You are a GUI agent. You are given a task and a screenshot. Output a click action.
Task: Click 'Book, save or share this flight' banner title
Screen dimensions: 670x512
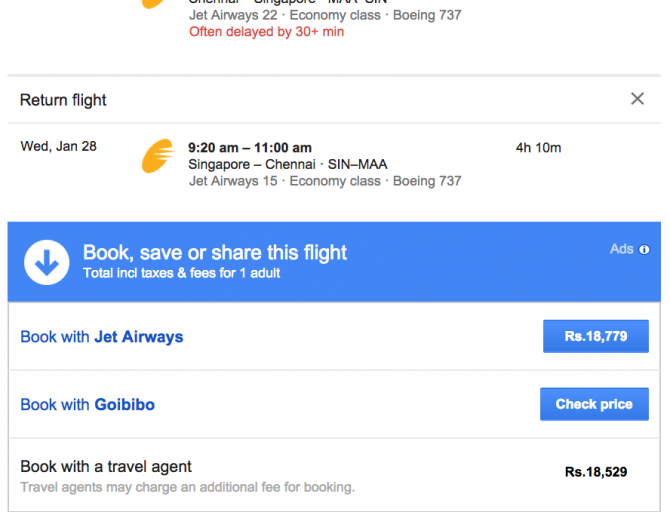pos(215,253)
